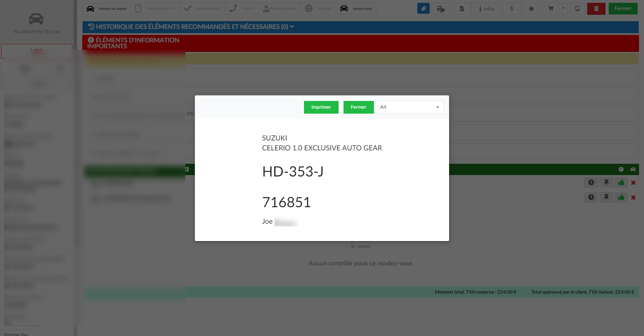
Task: Click the shopping cart icon
Action: point(550,9)
